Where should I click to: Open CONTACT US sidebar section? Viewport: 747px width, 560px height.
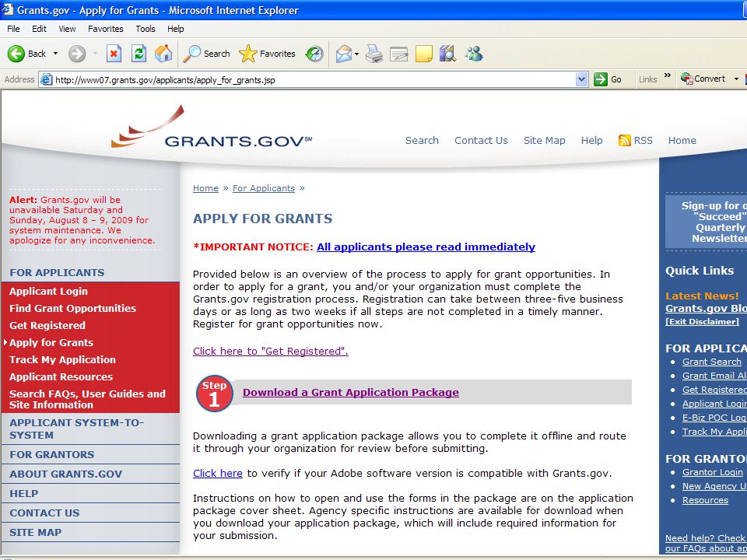[44, 513]
